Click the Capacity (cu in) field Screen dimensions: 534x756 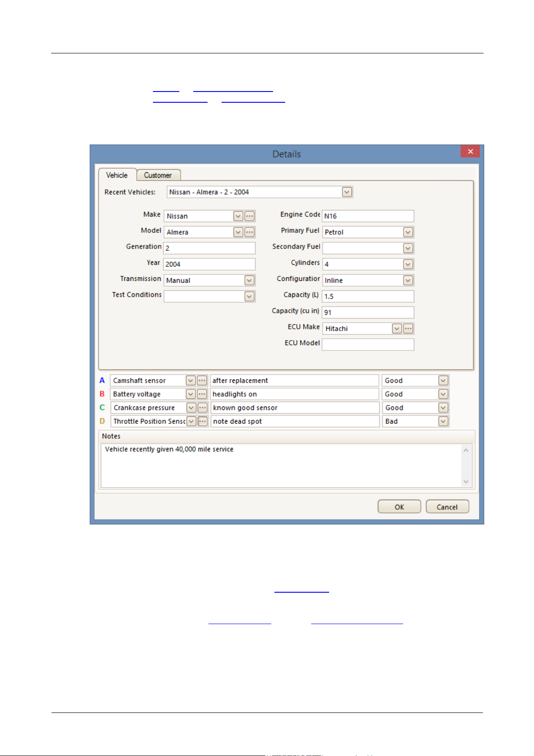[x=368, y=313]
